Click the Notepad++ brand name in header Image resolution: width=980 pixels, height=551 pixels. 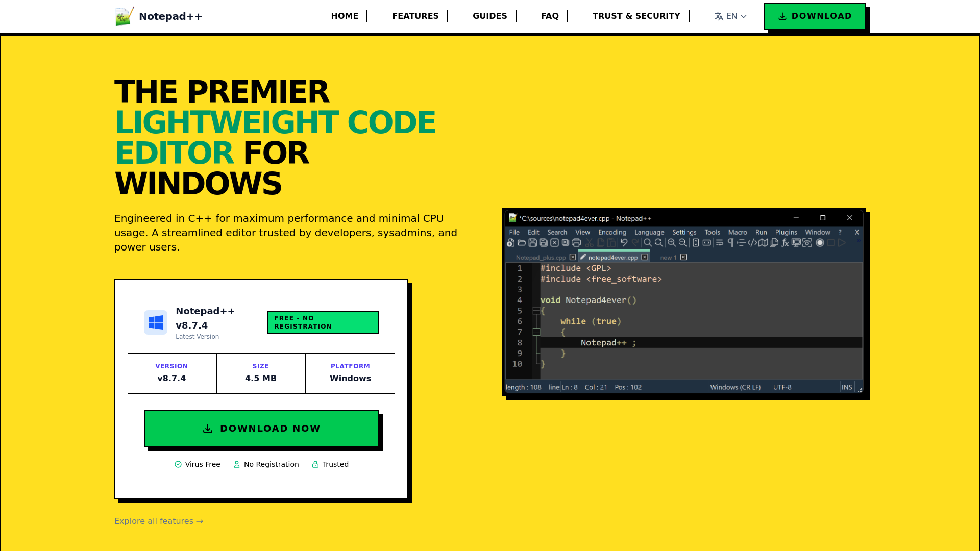click(170, 16)
